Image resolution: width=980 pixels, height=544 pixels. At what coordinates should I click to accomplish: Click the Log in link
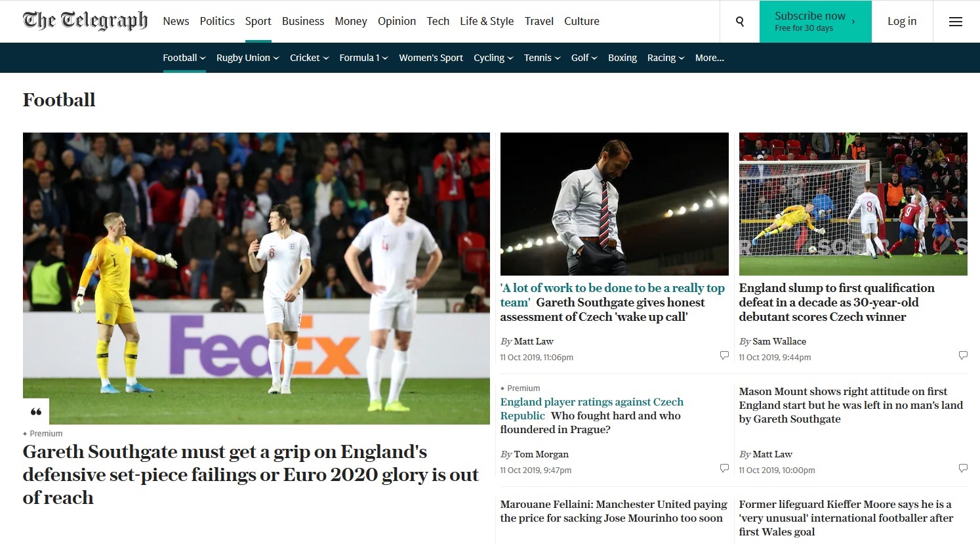coord(902,21)
